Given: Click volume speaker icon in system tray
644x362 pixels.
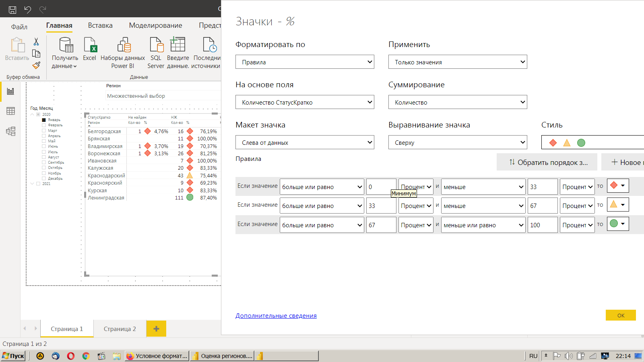Looking at the screenshot, I should [x=568, y=356].
